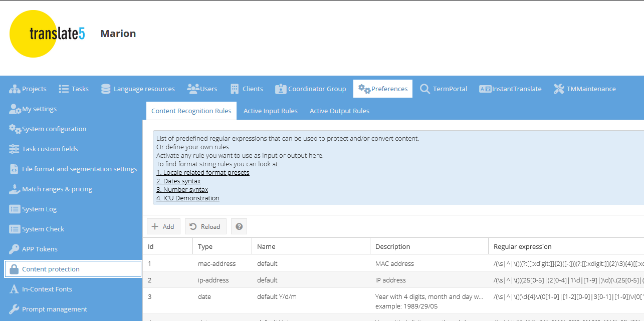Click the Clients building icon
The height and width of the screenshot is (321, 644).
coord(235,89)
